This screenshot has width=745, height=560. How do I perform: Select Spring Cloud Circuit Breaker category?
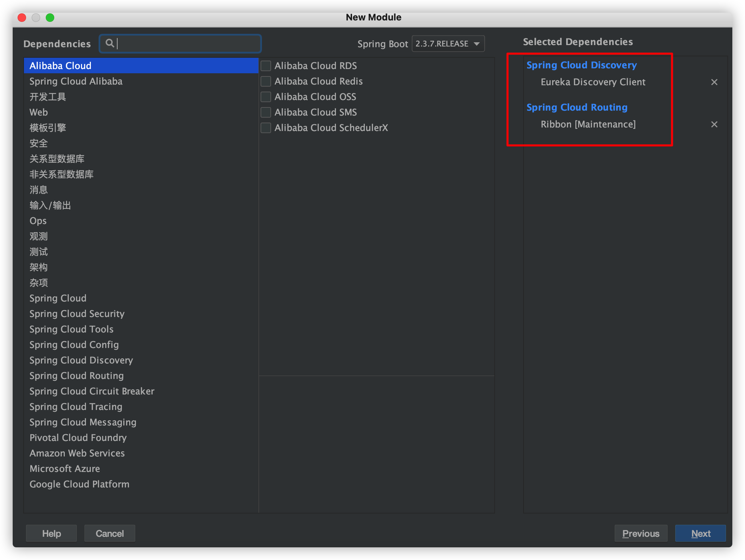pyautogui.click(x=91, y=391)
